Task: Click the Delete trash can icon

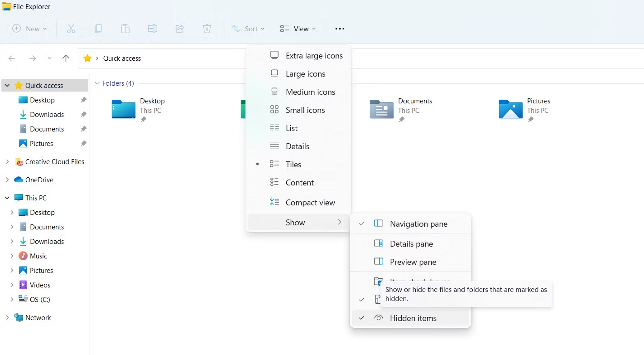Action: tap(207, 29)
